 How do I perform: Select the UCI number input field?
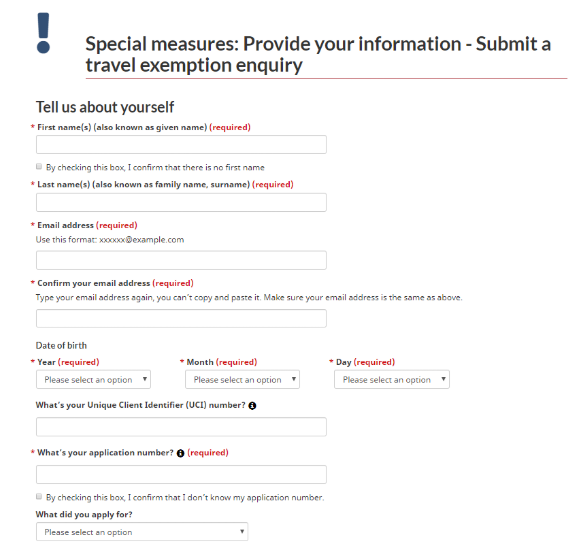(182, 427)
